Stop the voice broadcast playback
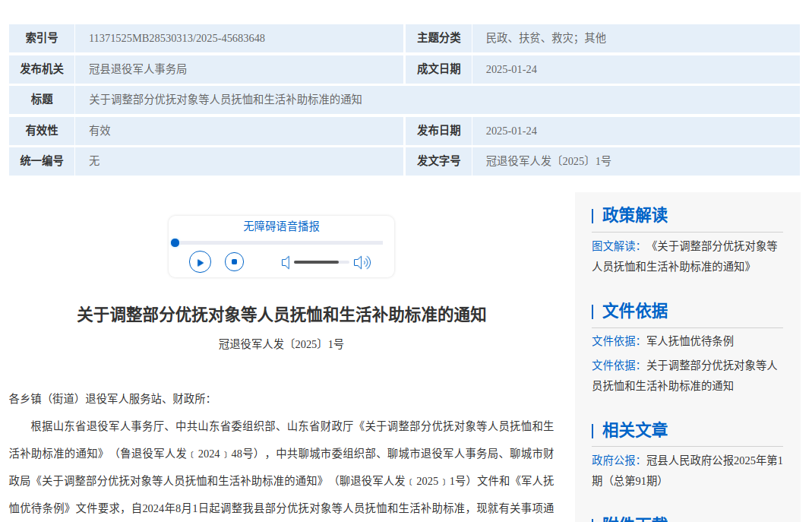812x522 pixels. 234,262
